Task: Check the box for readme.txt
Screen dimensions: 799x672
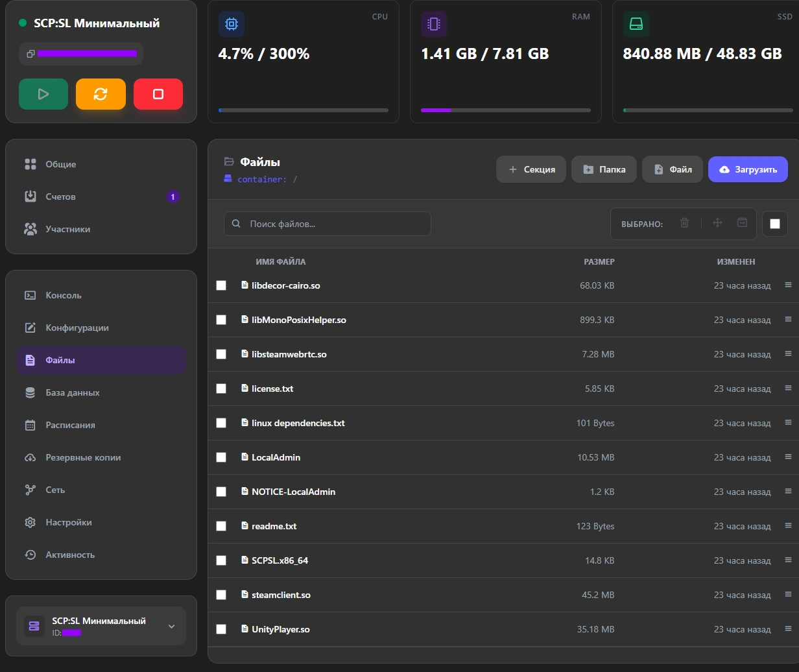Action: point(221,526)
